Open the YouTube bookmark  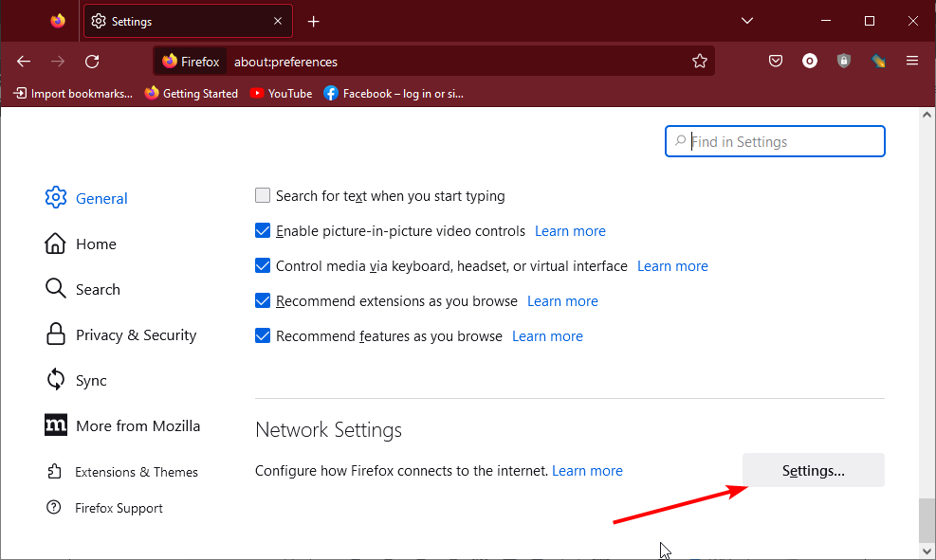[281, 94]
